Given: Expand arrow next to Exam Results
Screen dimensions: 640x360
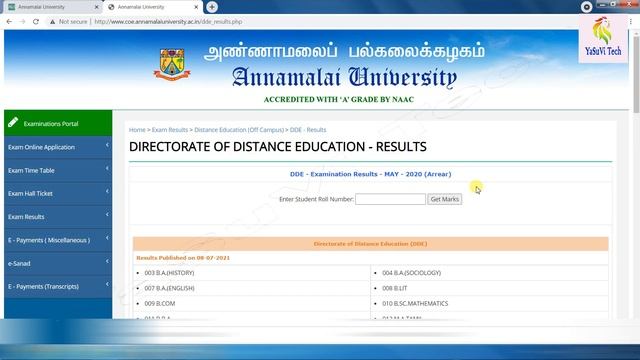Looking at the screenshot, I should (x=107, y=215).
